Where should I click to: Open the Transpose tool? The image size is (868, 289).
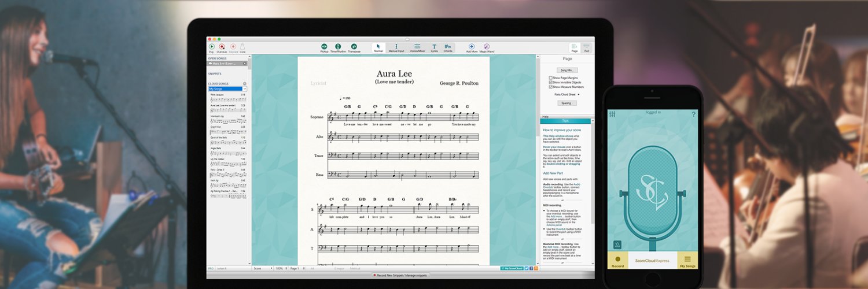(354, 47)
